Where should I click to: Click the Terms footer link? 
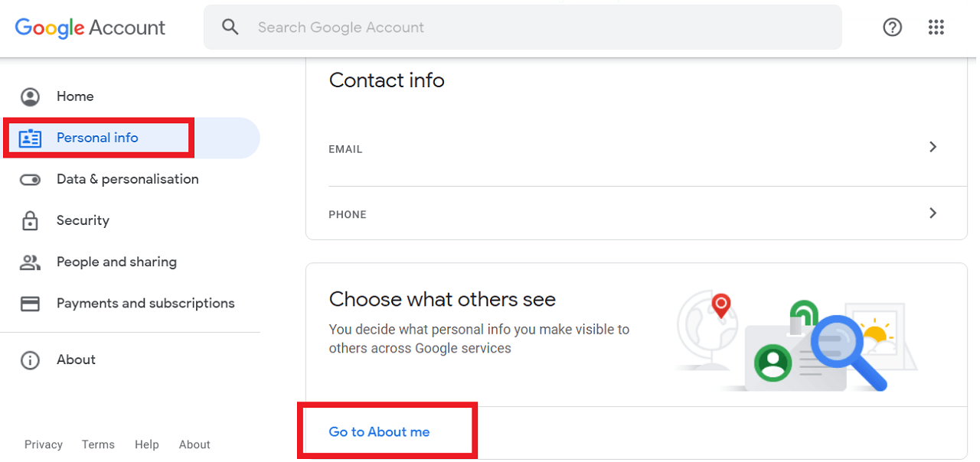(x=98, y=444)
